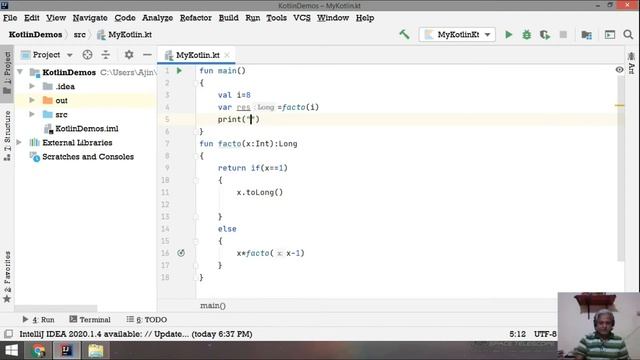Viewport: 640px width, 360px height.
Task: Click the Run Anything toolbar icon
Action: coord(610,35)
